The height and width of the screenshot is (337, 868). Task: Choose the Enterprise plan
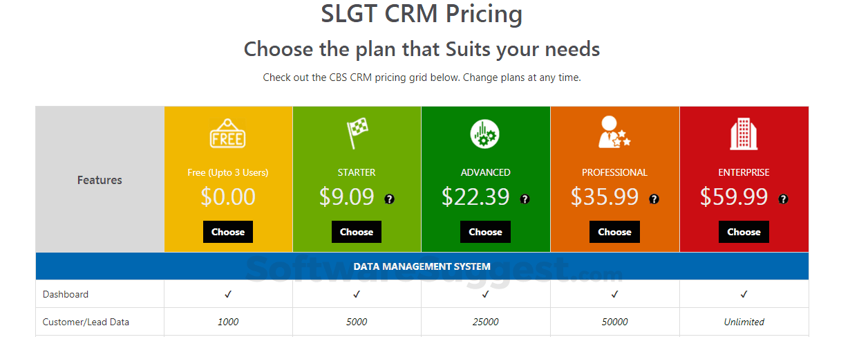click(744, 232)
